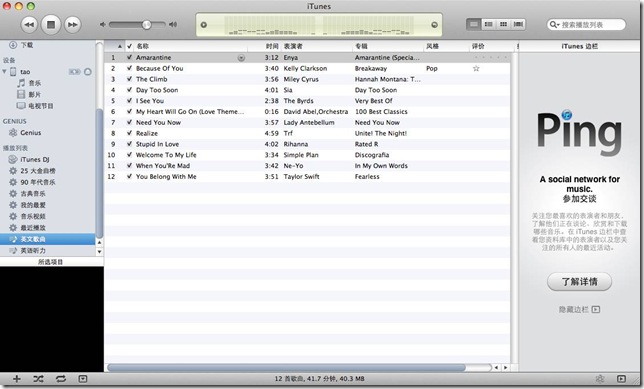Uncheck the Day Too Soon checkbox
Viewport: 644px width, 389px height.
129,90
